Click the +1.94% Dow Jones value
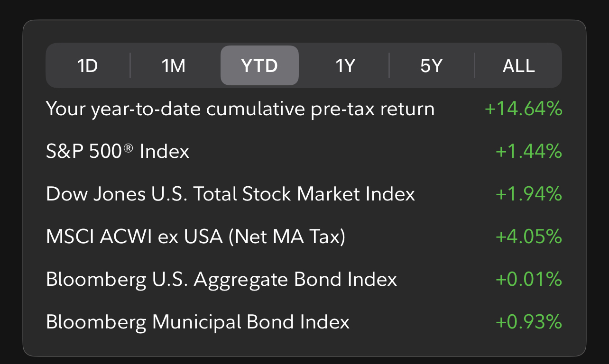 pyautogui.click(x=528, y=194)
